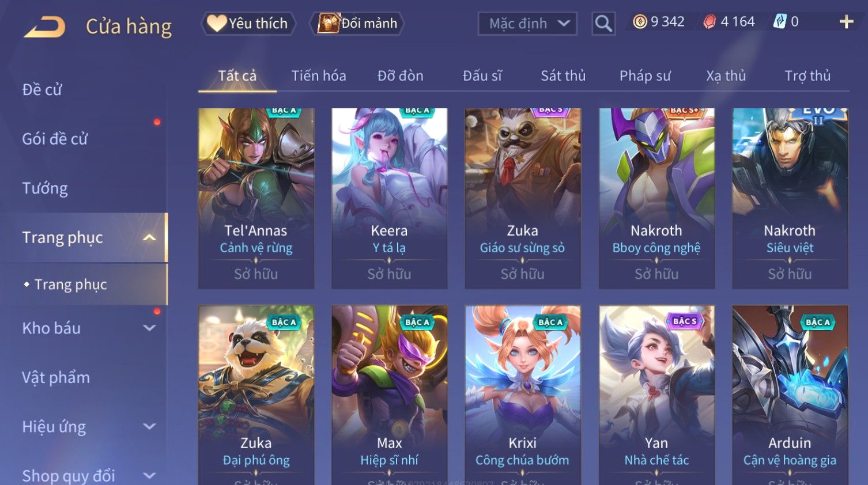Screen dimensions: 868x485
Task: Expand the Hiệu ứng sidebar section
Action: point(149,426)
